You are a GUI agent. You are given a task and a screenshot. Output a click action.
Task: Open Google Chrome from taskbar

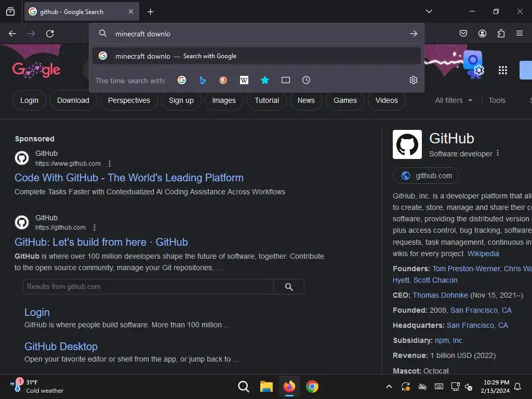tap(312, 387)
